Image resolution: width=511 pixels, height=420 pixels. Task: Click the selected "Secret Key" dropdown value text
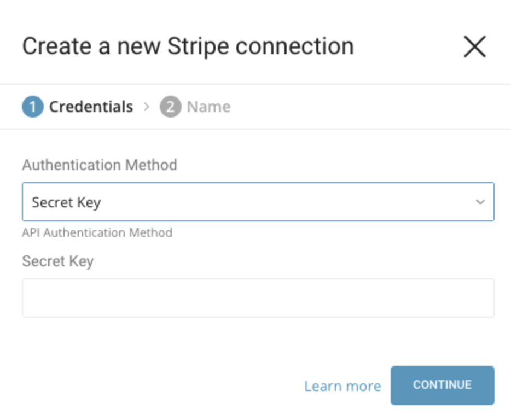66,202
